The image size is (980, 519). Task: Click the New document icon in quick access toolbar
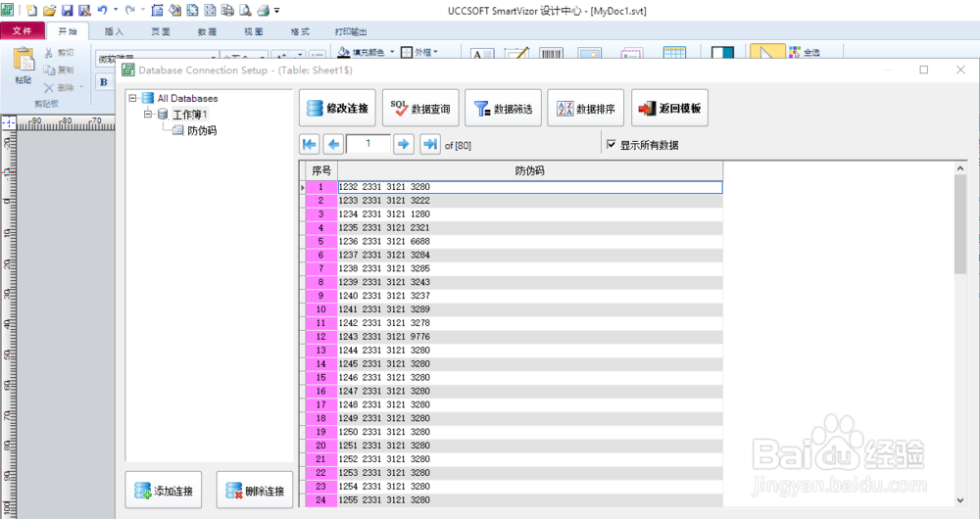point(31,11)
